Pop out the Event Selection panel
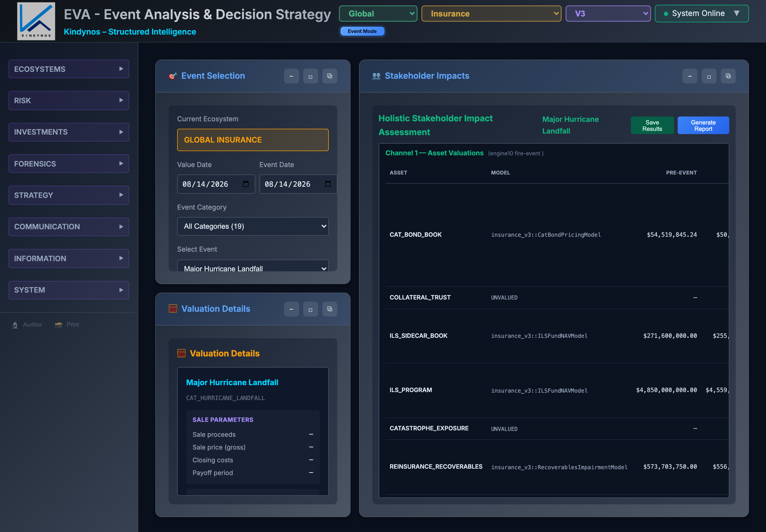 pos(330,76)
